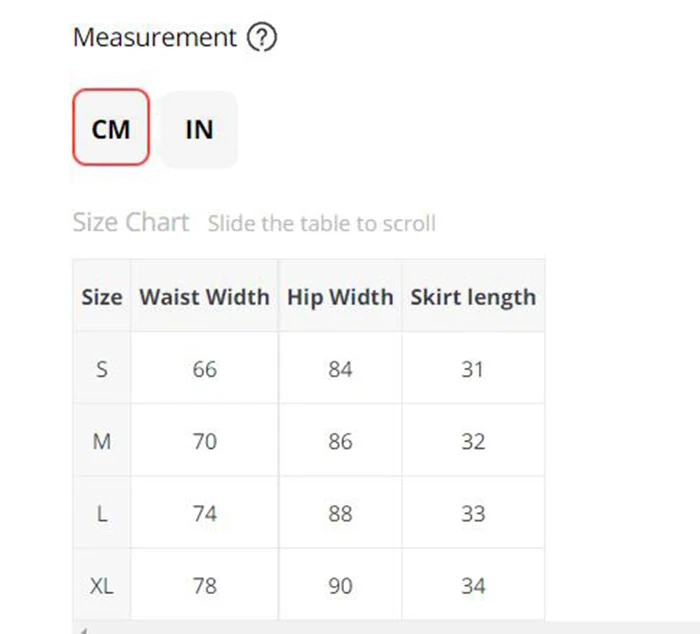
Task: Click the Size column header
Action: click(102, 297)
